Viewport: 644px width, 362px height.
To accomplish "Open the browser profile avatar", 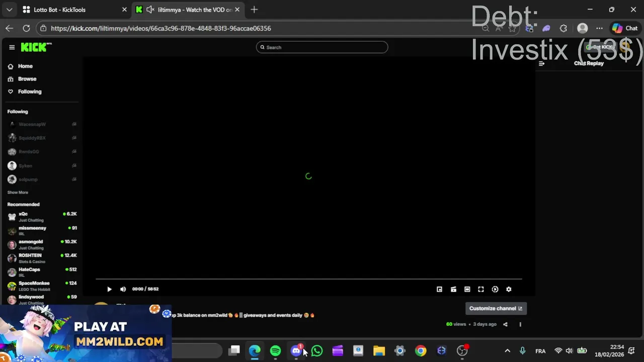I will tap(582, 28).
